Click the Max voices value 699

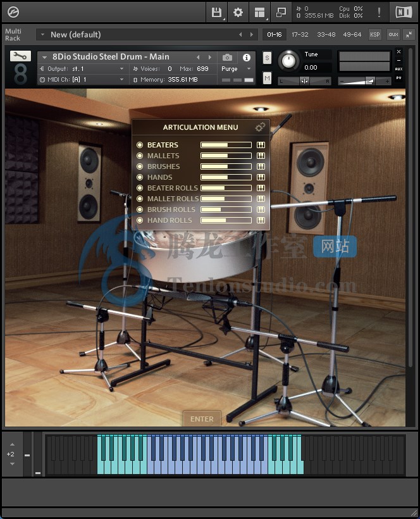tap(202, 69)
